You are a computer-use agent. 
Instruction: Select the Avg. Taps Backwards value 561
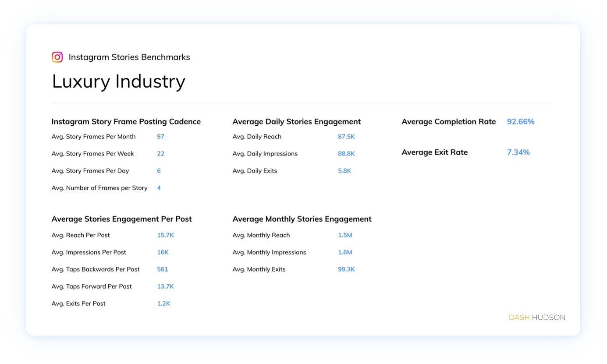(x=162, y=269)
